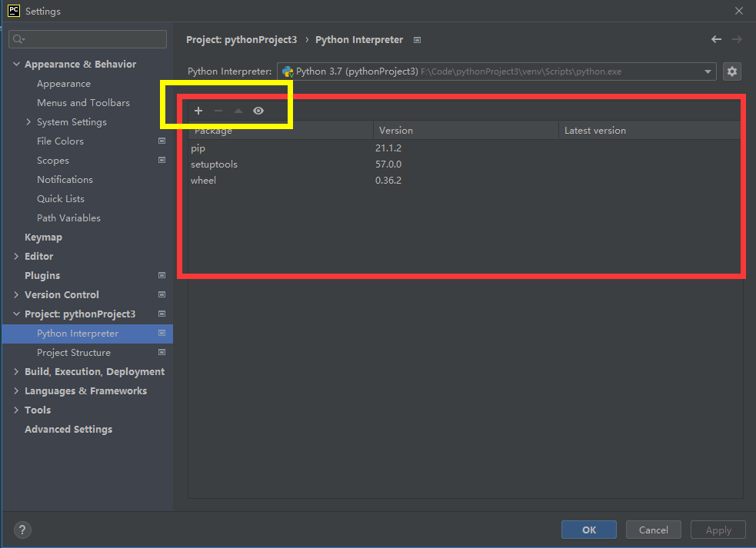Expand the Tools section
The height and width of the screenshot is (548, 756).
pyautogui.click(x=16, y=410)
